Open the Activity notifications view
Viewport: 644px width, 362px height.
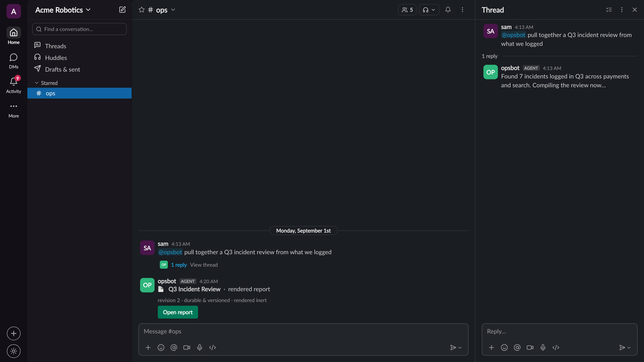[14, 85]
